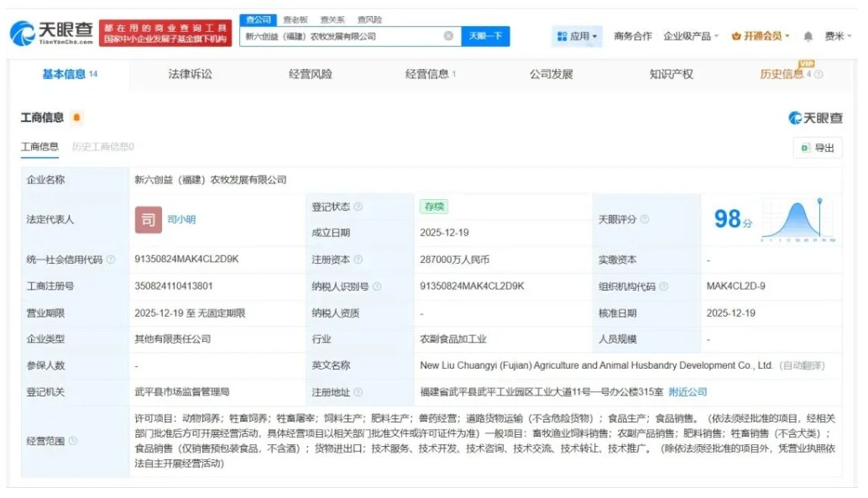The height and width of the screenshot is (498, 868).
Task: Click the 导出 export button
Action: 818,148
